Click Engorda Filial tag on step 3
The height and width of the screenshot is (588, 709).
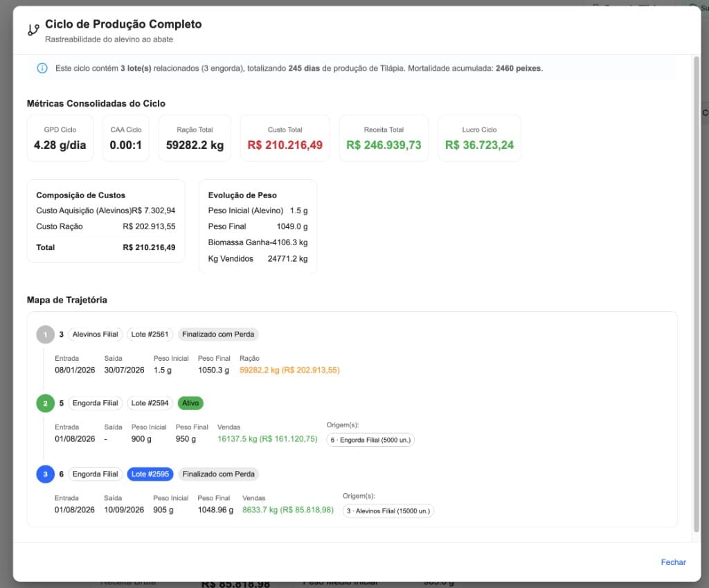point(96,474)
